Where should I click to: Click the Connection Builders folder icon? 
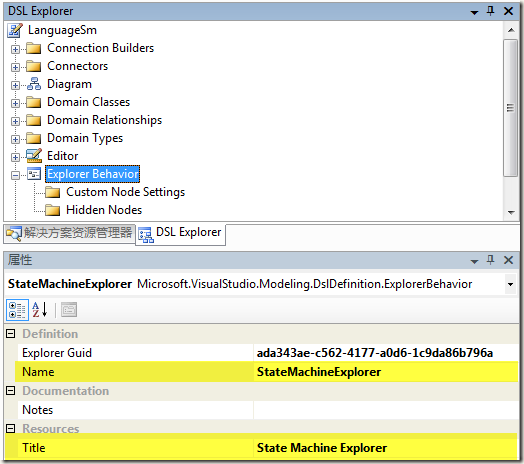coord(33,48)
